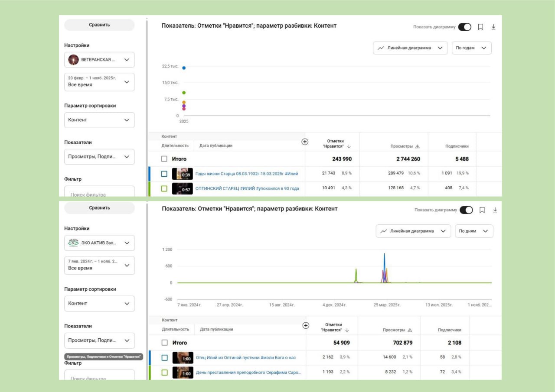This screenshot has width=555, height=392.
Task: Expand the ЭКО АКТИВ channel selector
Action: click(x=99, y=243)
